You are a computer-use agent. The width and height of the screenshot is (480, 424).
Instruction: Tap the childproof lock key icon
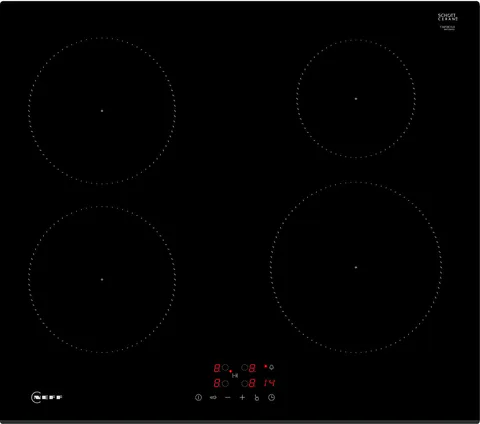[213, 397]
